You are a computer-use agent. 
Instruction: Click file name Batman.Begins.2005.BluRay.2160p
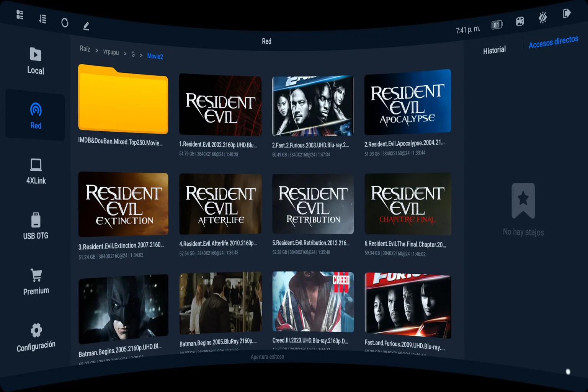click(218, 342)
